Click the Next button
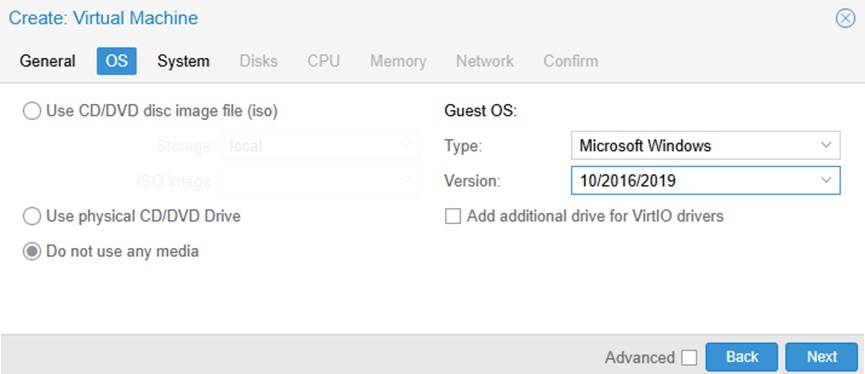The height and width of the screenshot is (374, 865). (x=822, y=357)
